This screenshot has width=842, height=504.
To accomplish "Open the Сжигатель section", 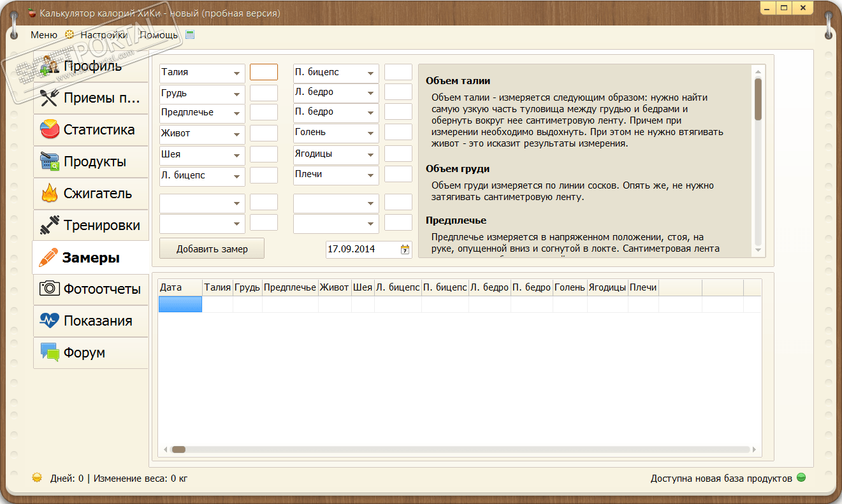I will tap(91, 194).
